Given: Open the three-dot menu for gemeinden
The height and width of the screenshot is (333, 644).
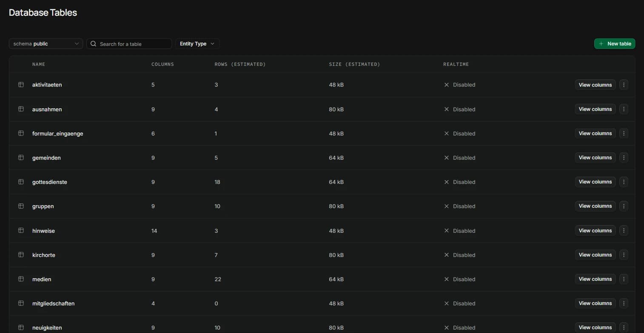Looking at the screenshot, I should click(624, 158).
